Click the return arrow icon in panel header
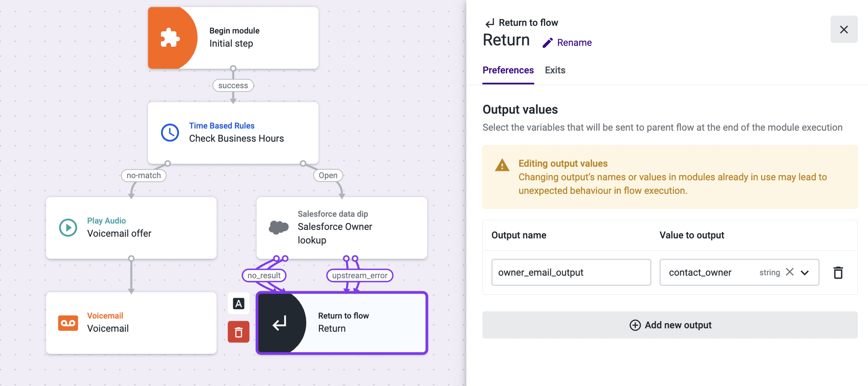Image resolution: width=868 pixels, height=386 pixels. 490,23
